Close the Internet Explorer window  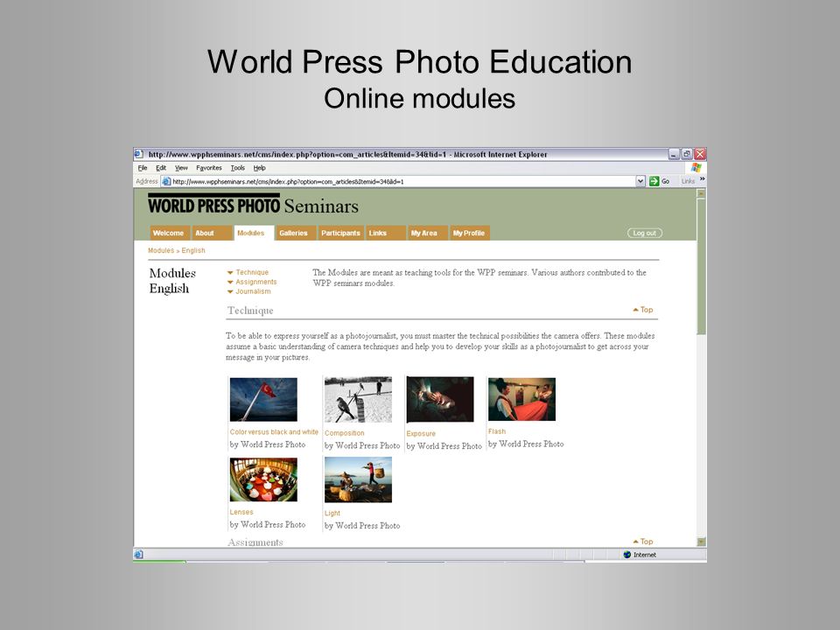click(700, 154)
